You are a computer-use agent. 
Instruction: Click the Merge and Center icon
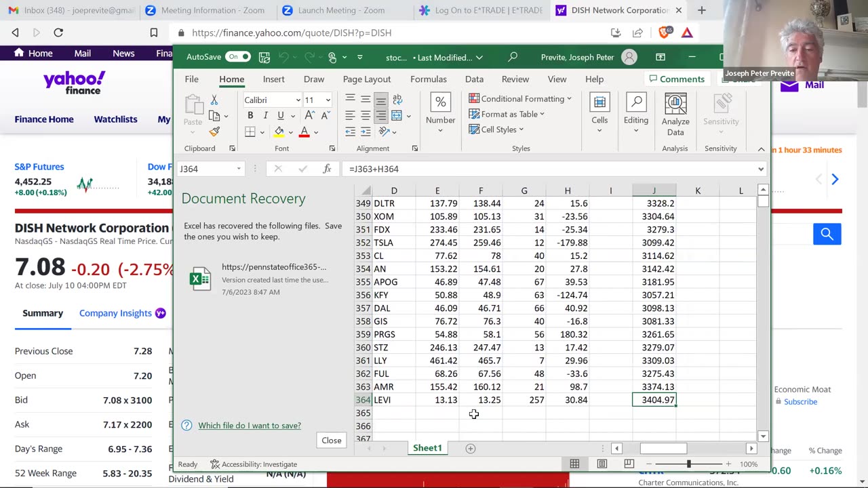[397, 116]
